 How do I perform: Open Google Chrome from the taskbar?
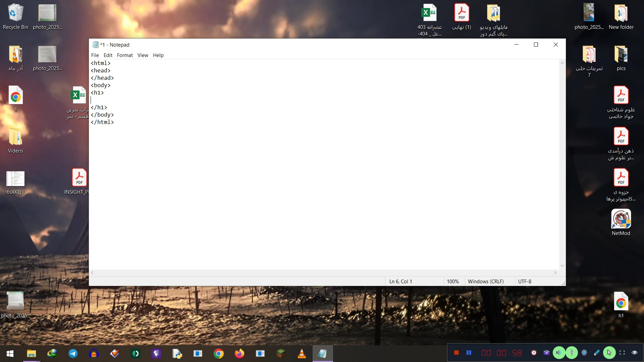point(219,354)
